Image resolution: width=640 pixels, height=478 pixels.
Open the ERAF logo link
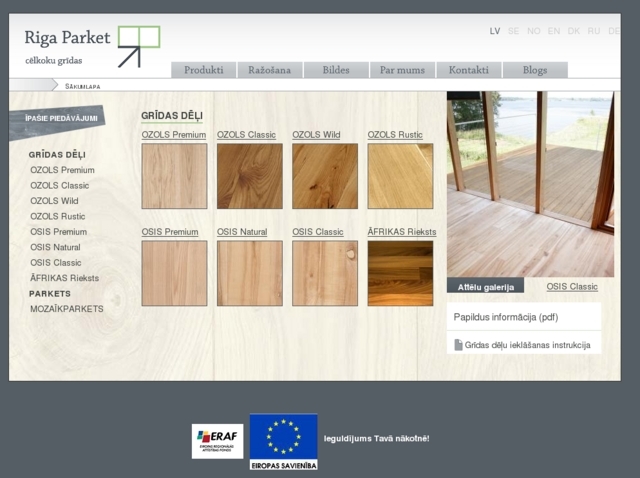click(x=217, y=440)
